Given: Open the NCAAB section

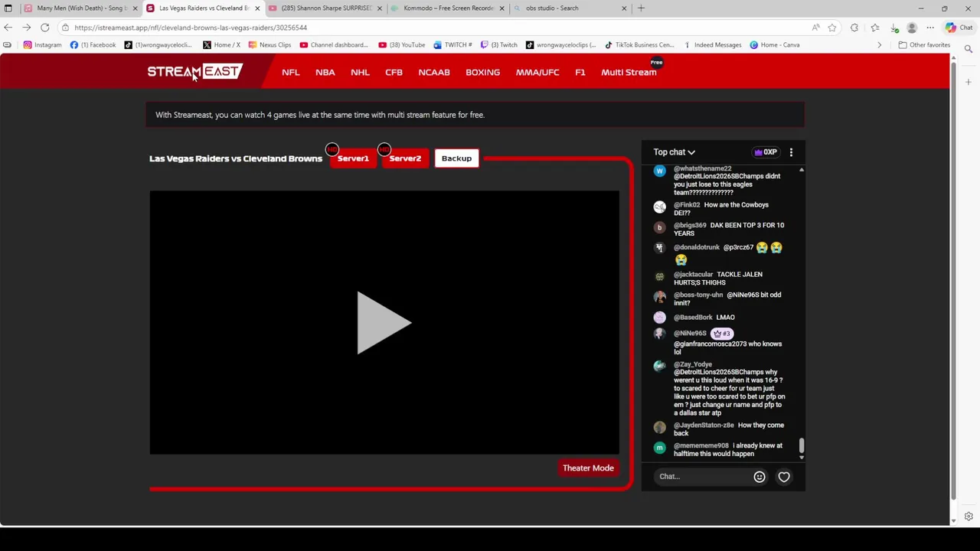Looking at the screenshot, I should coord(434,72).
